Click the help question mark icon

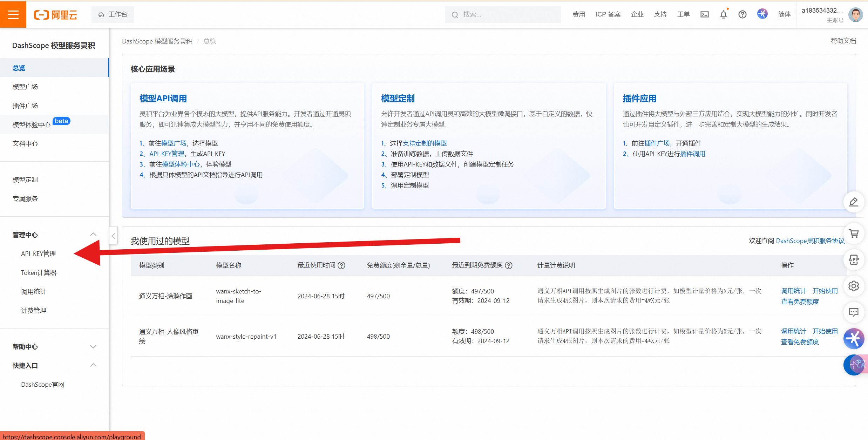point(742,14)
